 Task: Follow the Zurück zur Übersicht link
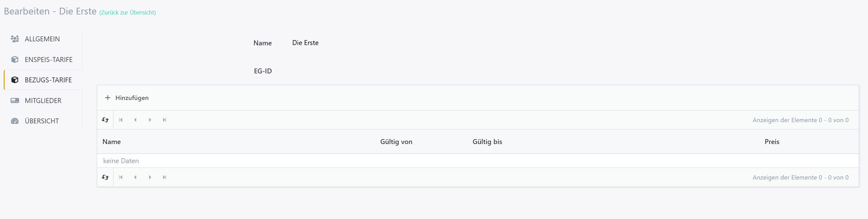pos(127,12)
